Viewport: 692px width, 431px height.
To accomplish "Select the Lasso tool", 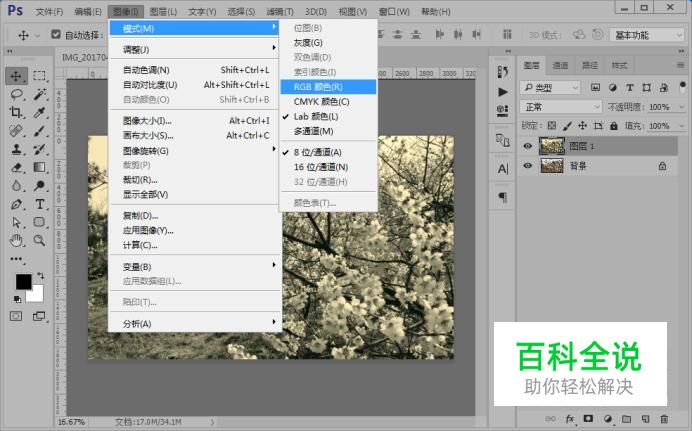I will click(16, 94).
